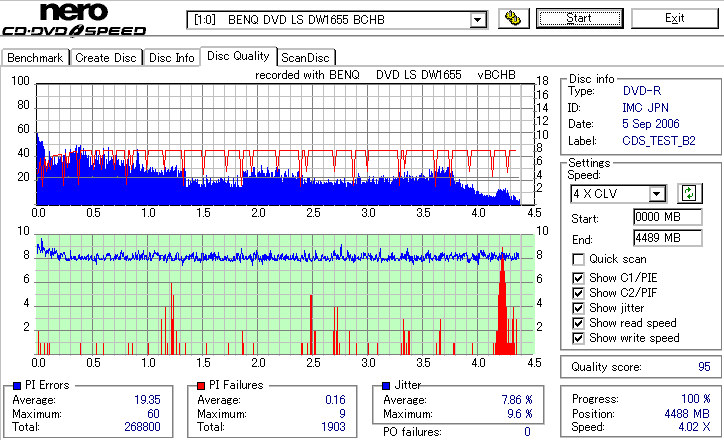724x441 pixels.
Task: Toggle Show C2/PIF checkbox
Action: (x=578, y=293)
